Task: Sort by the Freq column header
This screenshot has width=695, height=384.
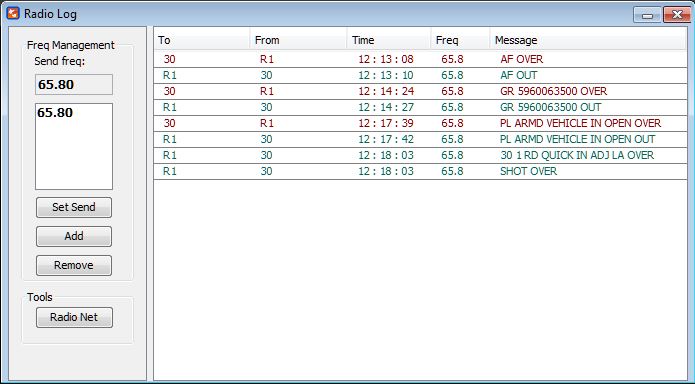Action: [460, 40]
